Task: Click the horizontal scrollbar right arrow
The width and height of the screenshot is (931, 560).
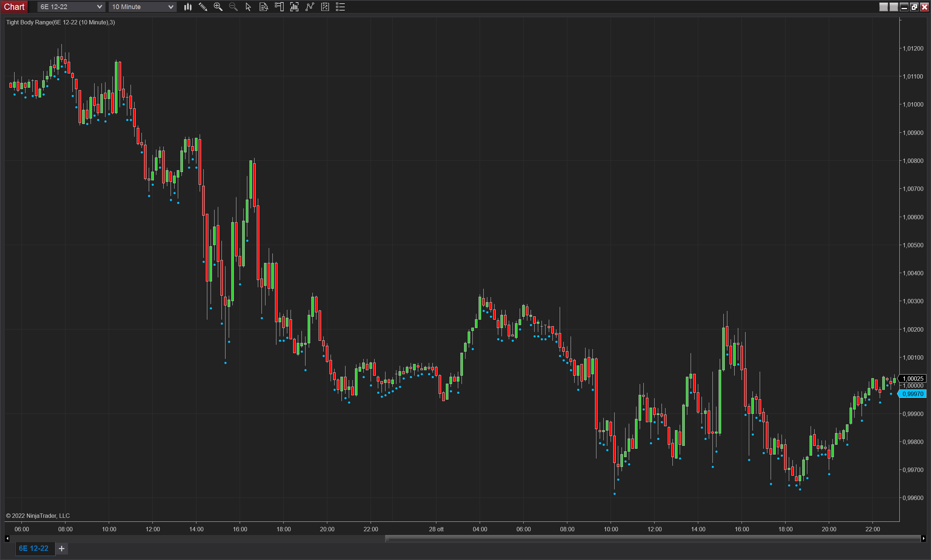Action: 923,539
